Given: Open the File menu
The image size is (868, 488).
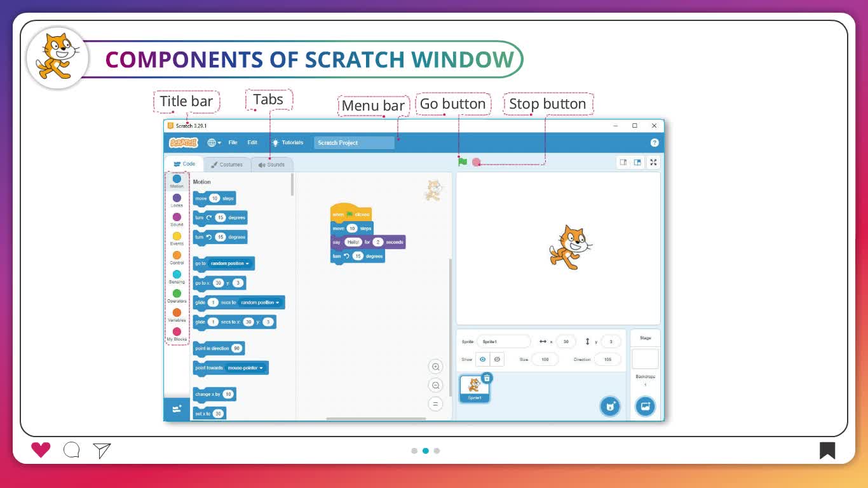Looking at the screenshot, I should point(233,143).
